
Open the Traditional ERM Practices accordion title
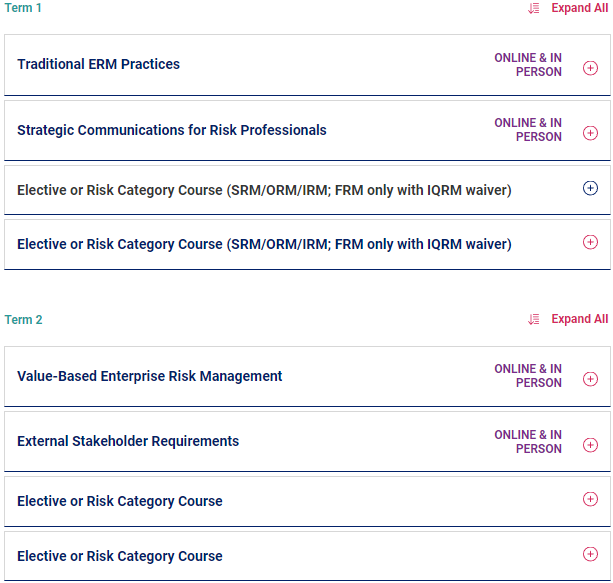pyautogui.click(x=98, y=64)
